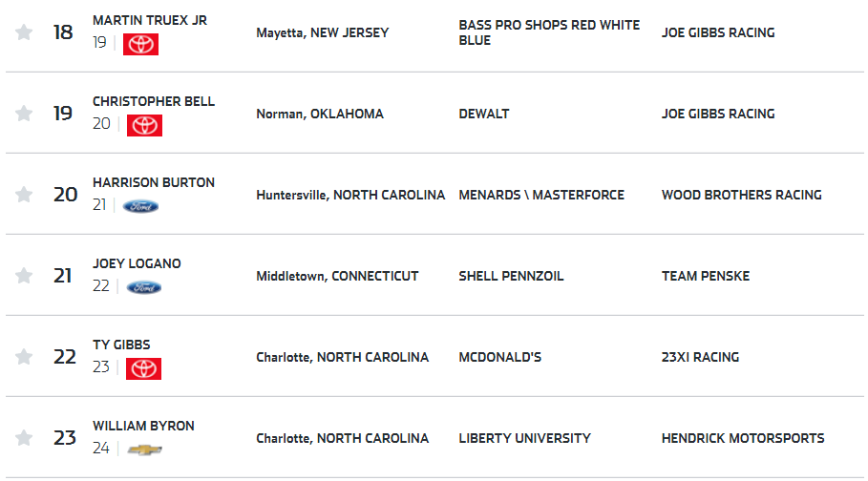The height and width of the screenshot is (481, 868).
Task: Open Joey Logano driver name link
Action: click(x=137, y=263)
